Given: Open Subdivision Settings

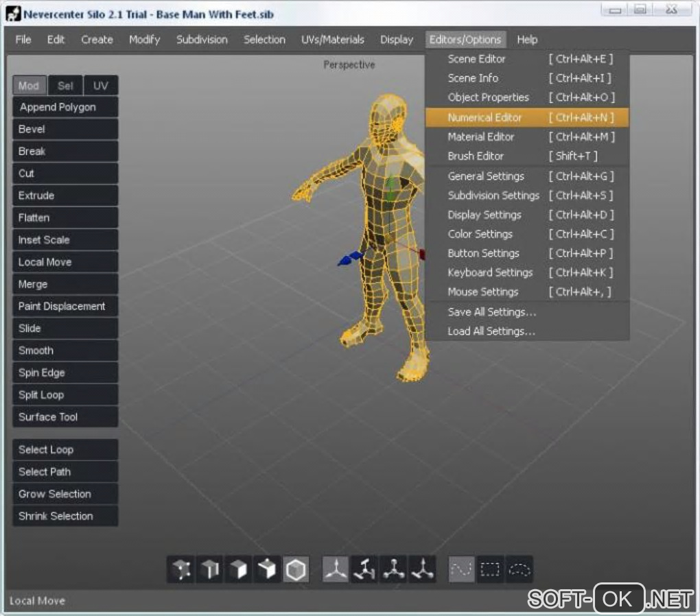Looking at the screenshot, I should coord(527,196).
